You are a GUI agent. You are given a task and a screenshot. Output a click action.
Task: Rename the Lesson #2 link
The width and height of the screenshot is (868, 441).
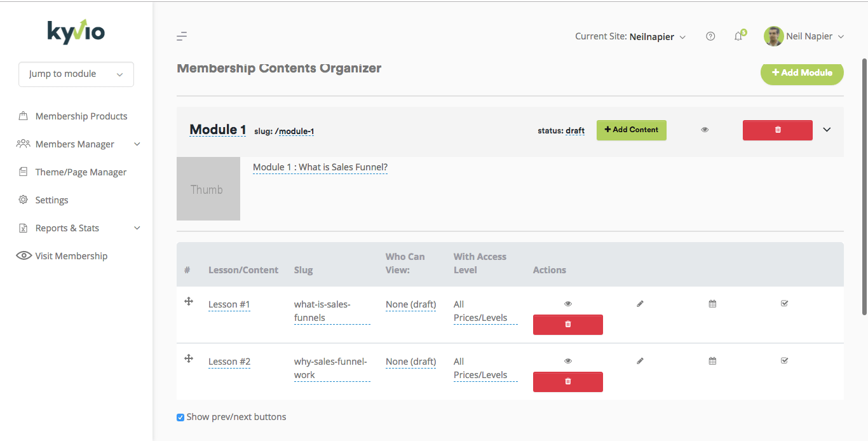click(x=229, y=362)
